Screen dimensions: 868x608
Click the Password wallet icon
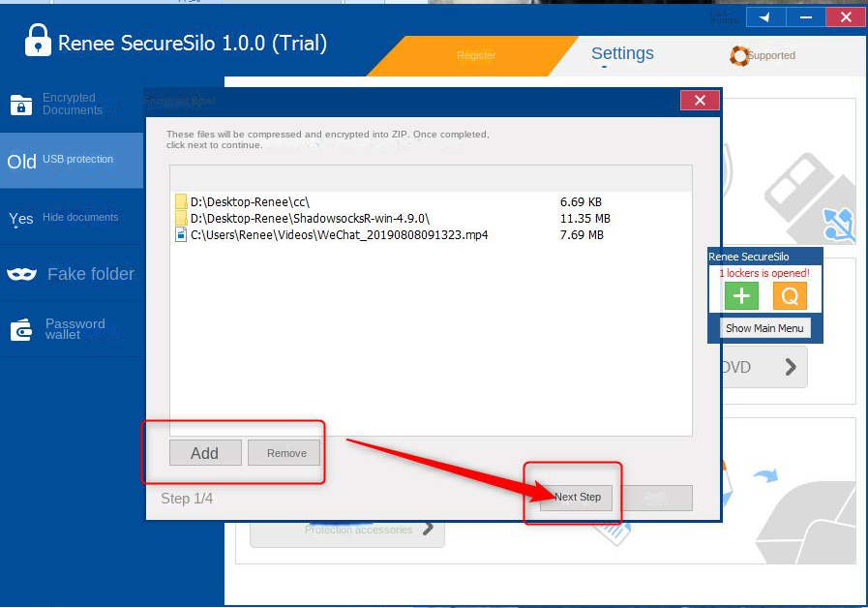(21, 330)
